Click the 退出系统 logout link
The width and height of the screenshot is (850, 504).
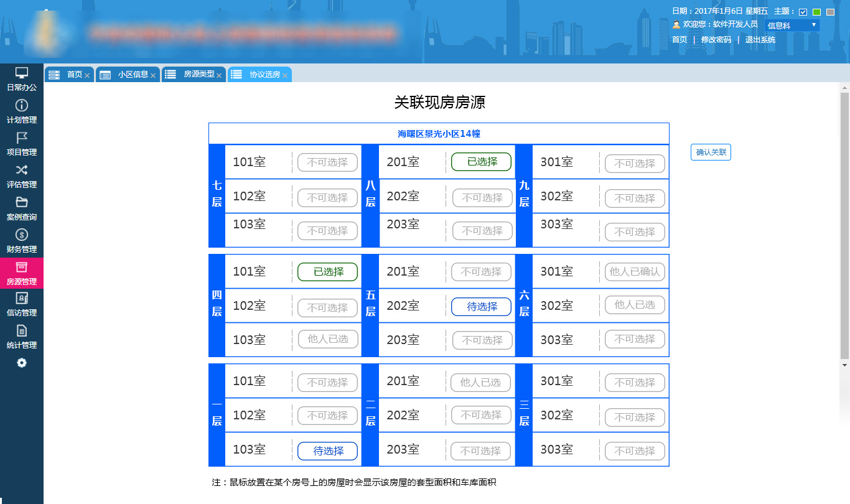coord(760,39)
